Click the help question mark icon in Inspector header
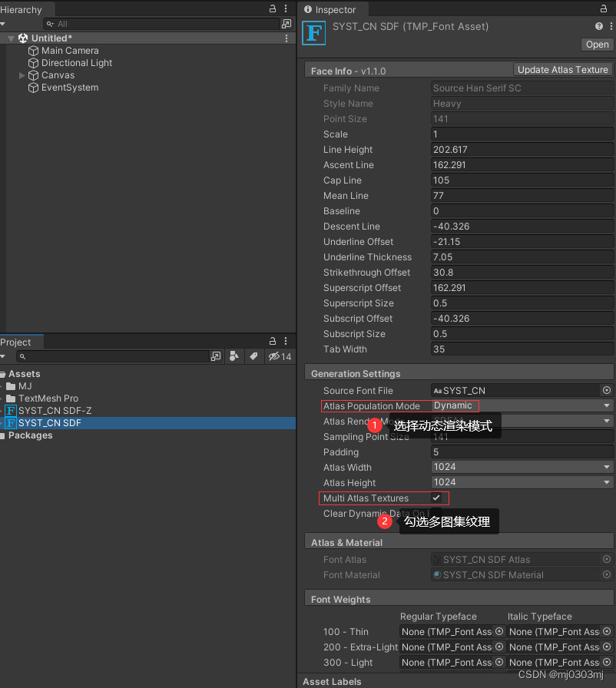 coord(598,25)
